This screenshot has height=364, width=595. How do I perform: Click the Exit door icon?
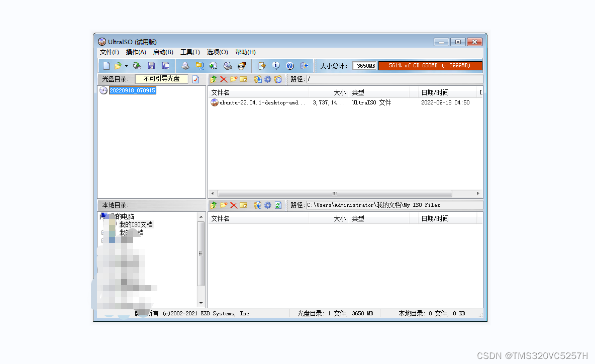coord(304,66)
